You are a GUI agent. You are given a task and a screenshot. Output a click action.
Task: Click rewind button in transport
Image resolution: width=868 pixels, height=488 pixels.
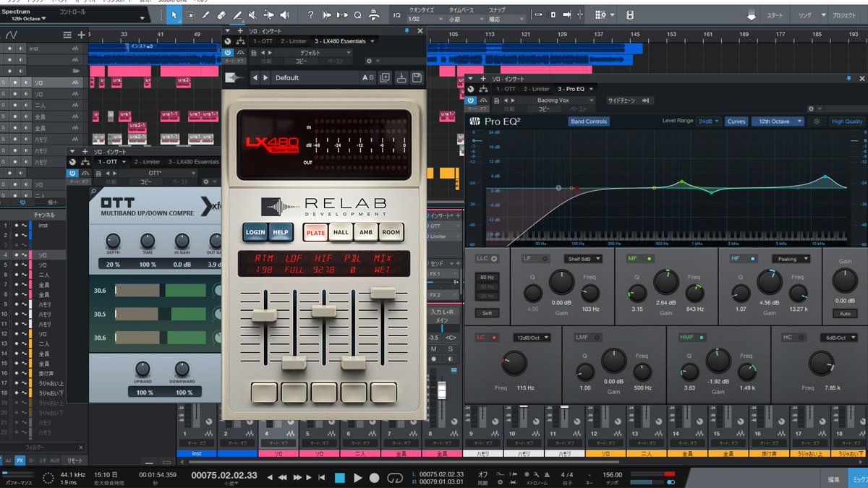point(283,478)
